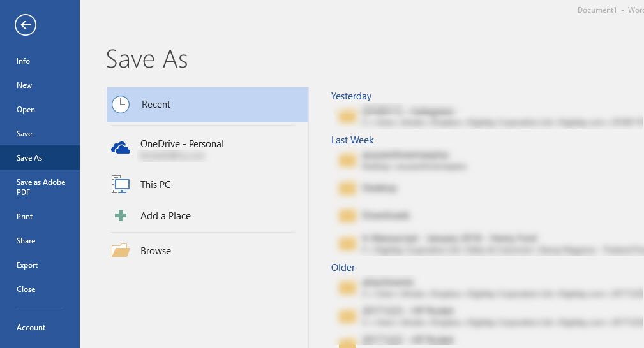The height and width of the screenshot is (348, 644).
Task: Select the Save As sidebar item
Action: [40, 157]
